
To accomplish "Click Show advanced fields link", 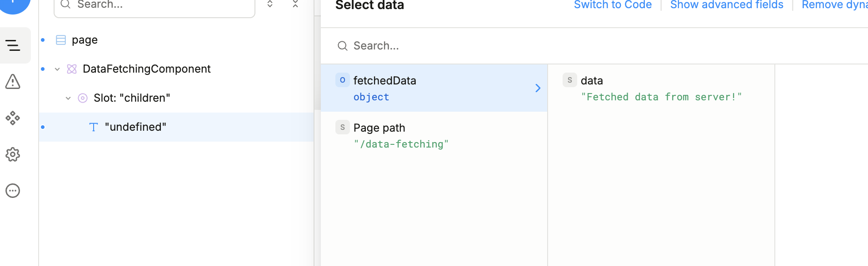I will click(x=727, y=5).
